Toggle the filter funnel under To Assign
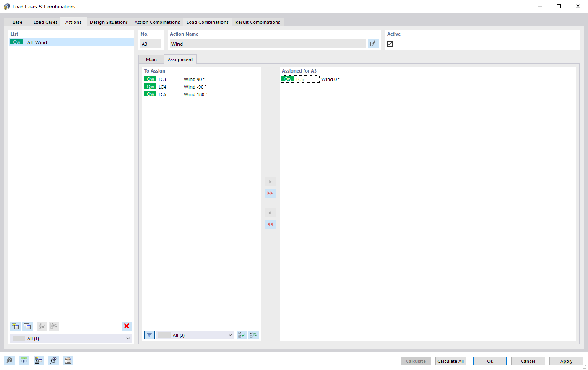 [x=149, y=335]
